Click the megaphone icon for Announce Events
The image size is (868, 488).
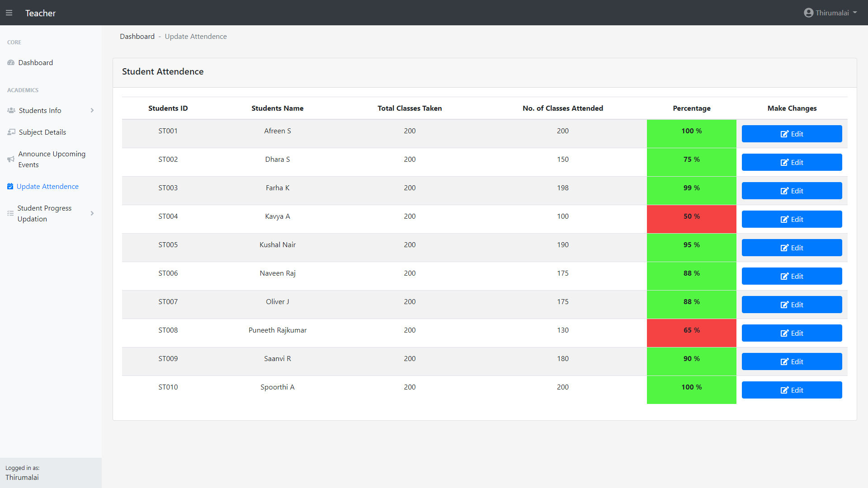click(11, 160)
